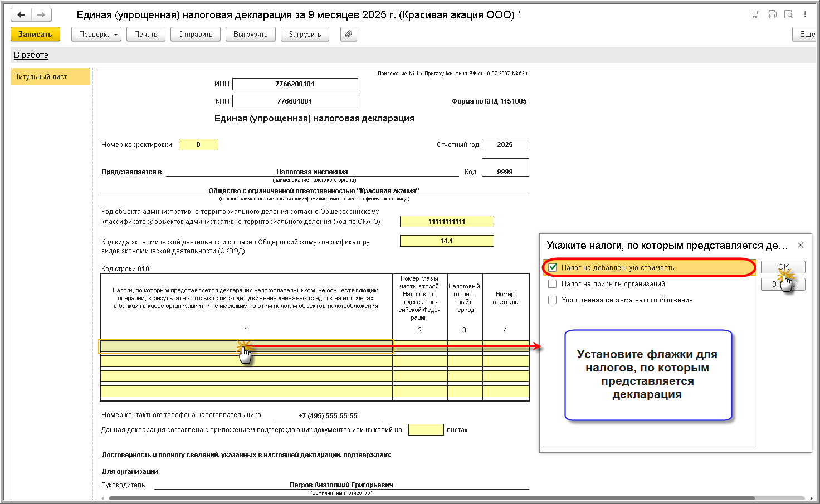Open the В работе status link
The width and height of the screenshot is (820, 504).
click(31, 55)
